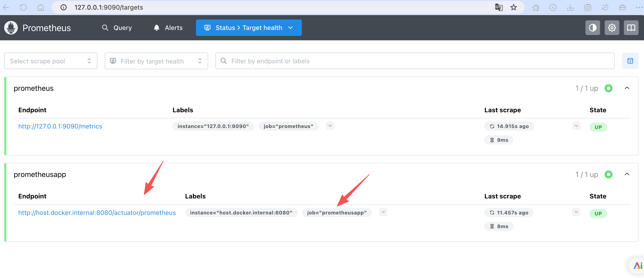Expand labels for job="prometheusapp" target
The height and width of the screenshot is (278, 644).
(383, 212)
